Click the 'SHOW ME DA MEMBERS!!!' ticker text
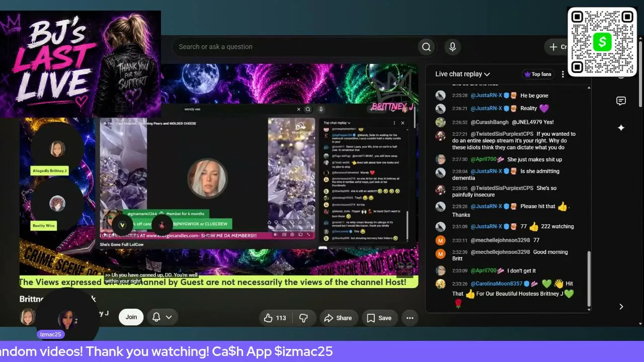The height and width of the screenshot is (362, 644). (228, 235)
